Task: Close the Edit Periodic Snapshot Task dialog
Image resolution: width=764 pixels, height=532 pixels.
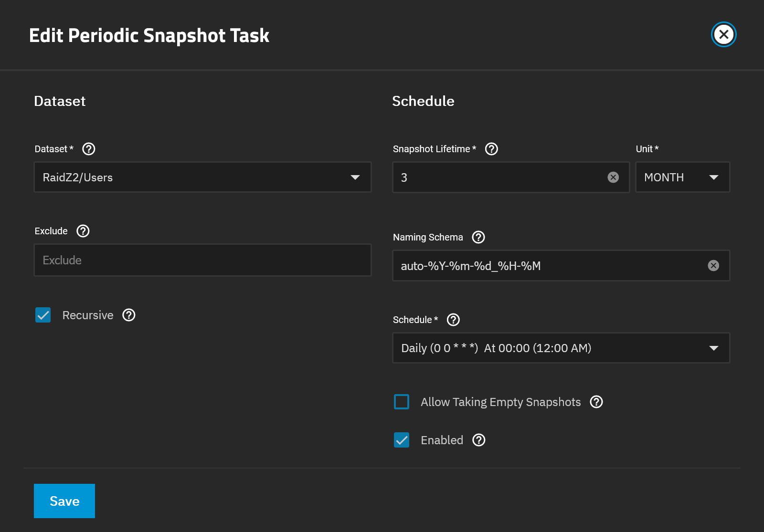Action: (x=724, y=34)
